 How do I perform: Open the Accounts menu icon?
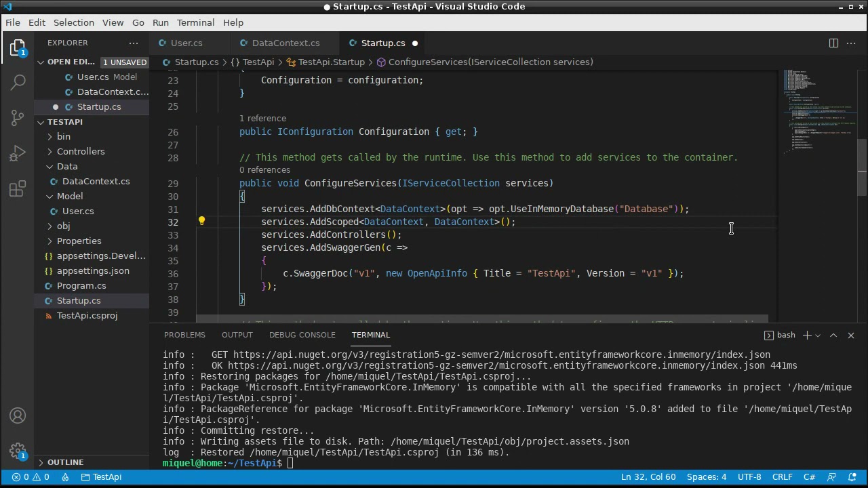point(18,415)
